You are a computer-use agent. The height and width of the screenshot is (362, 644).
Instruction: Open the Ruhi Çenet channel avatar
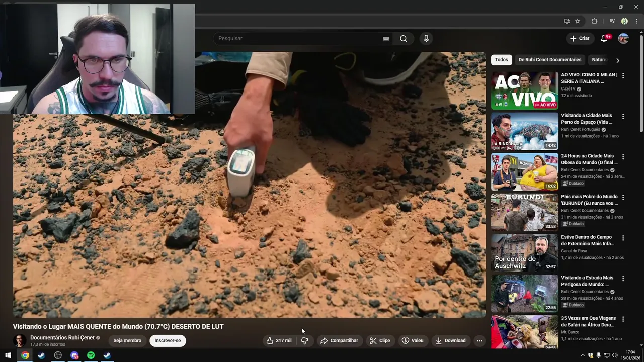(20, 341)
